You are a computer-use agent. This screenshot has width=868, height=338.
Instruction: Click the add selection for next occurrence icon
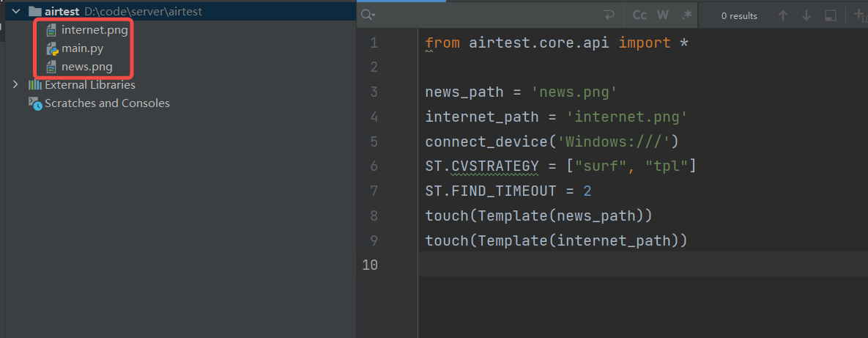pyautogui.click(x=860, y=16)
